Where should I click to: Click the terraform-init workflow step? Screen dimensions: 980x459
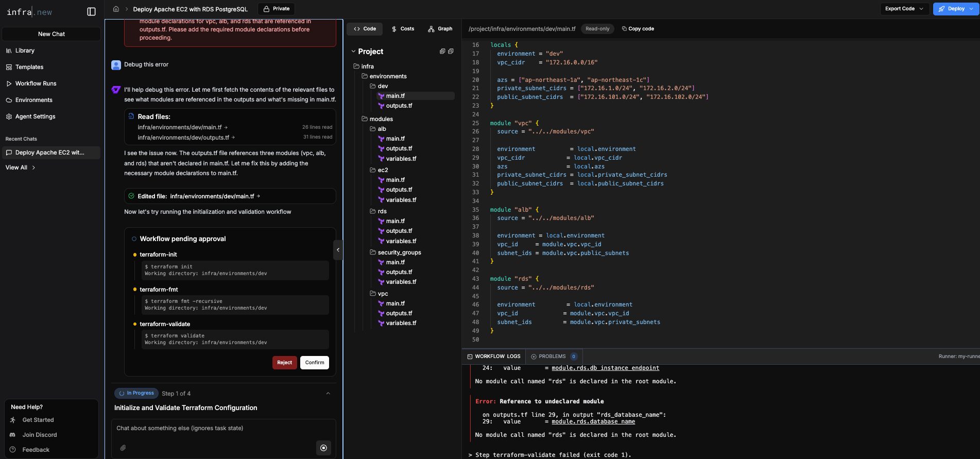(158, 254)
